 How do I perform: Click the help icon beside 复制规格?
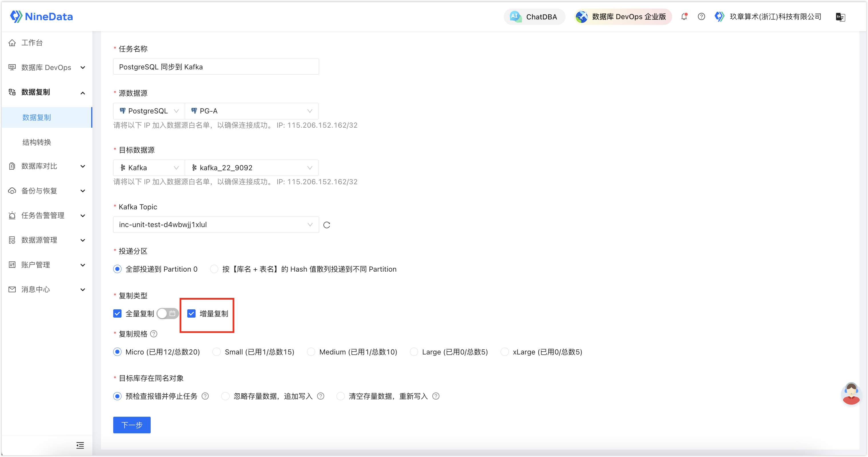pyautogui.click(x=154, y=334)
